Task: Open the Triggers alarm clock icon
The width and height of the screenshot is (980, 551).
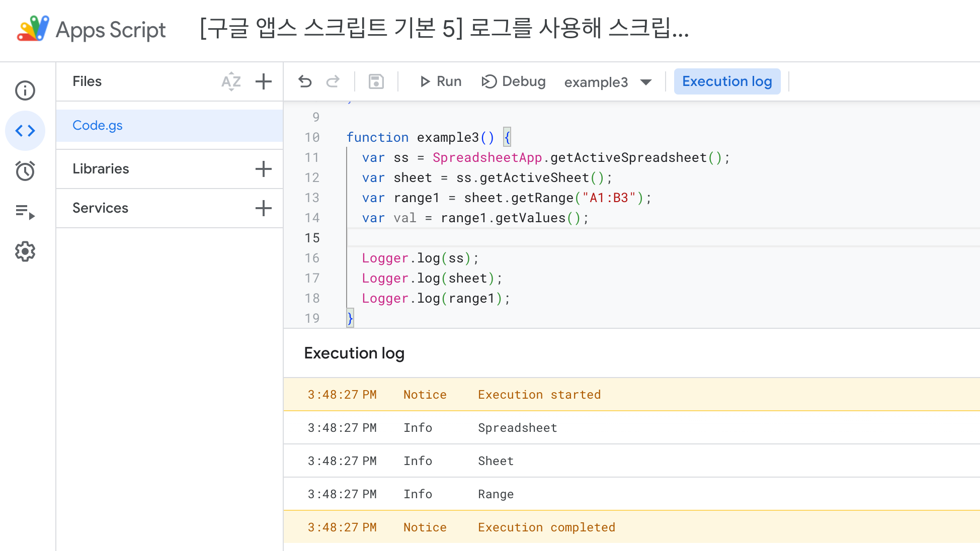Action: pos(25,171)
